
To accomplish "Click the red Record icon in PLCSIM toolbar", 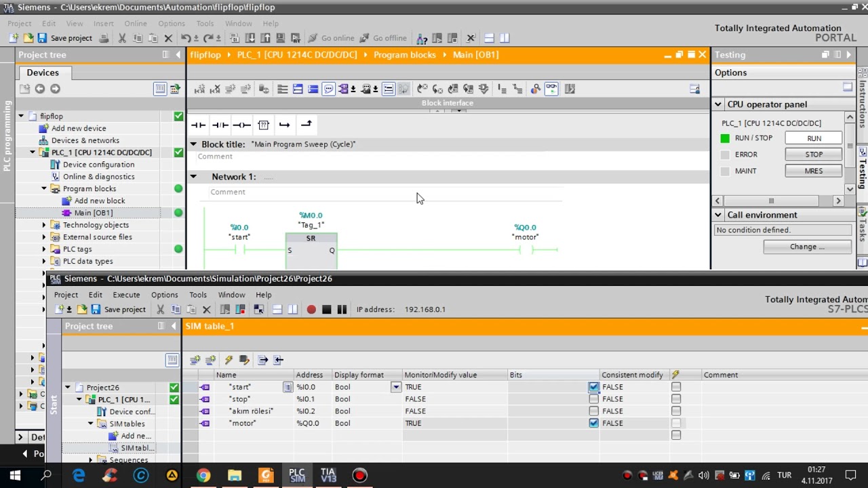I will pyautogui.click(x=311, y=310).
